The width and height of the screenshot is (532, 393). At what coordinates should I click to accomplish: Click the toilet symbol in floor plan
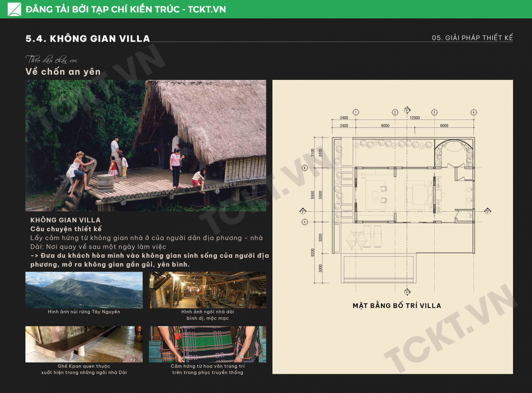469,216
